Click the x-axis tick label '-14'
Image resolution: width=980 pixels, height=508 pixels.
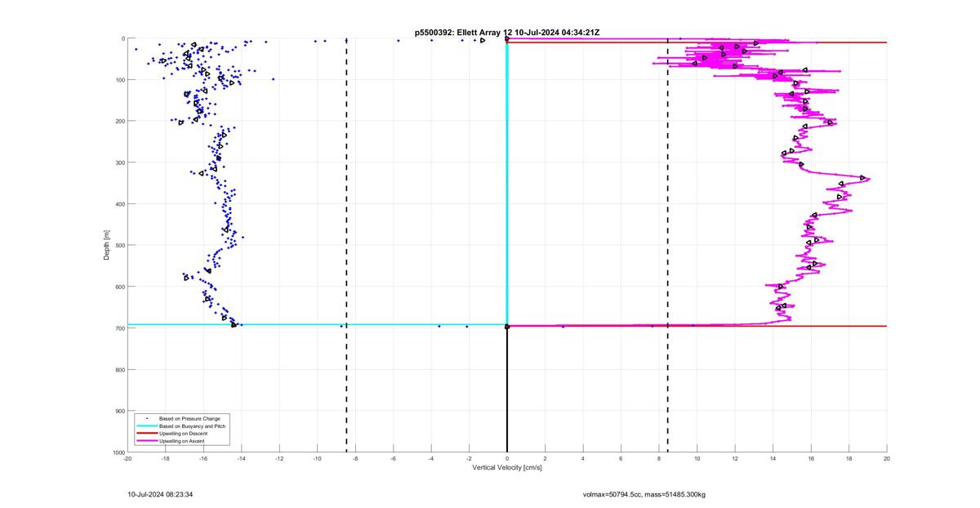(x=241, y=458)
